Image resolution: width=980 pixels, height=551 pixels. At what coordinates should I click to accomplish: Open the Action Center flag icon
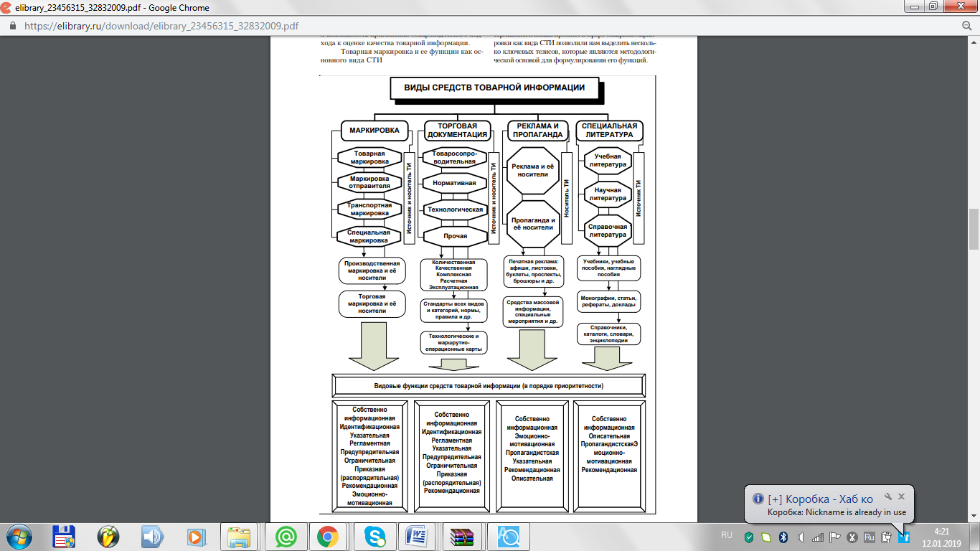pyautogui.click(x=834, y=537)
